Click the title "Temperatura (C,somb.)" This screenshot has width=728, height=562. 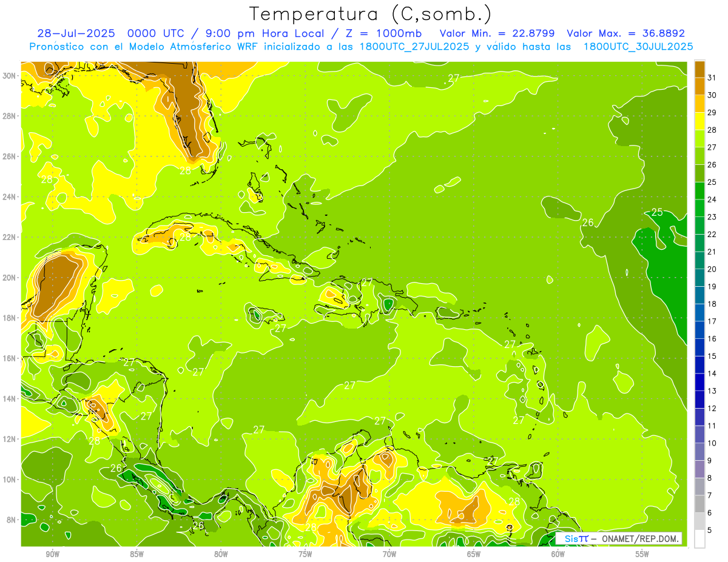[371, 14]
